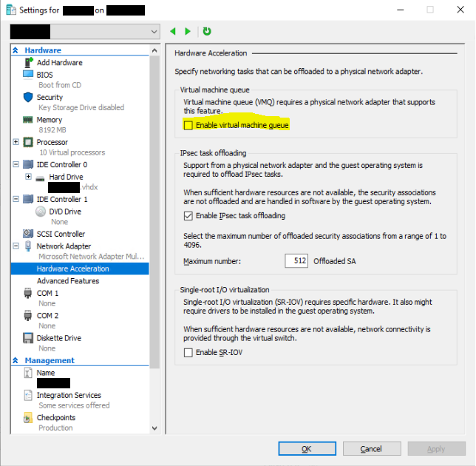Close the Settings window
This screenshot has height=466, width=476.
click(460, 10)
